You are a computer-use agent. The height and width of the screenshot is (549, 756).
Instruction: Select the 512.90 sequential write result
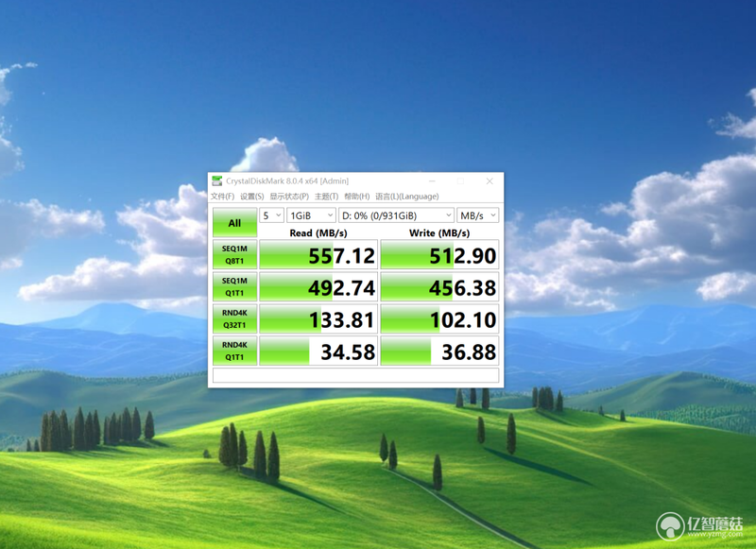pyautogui.click(x=439, y=254)
